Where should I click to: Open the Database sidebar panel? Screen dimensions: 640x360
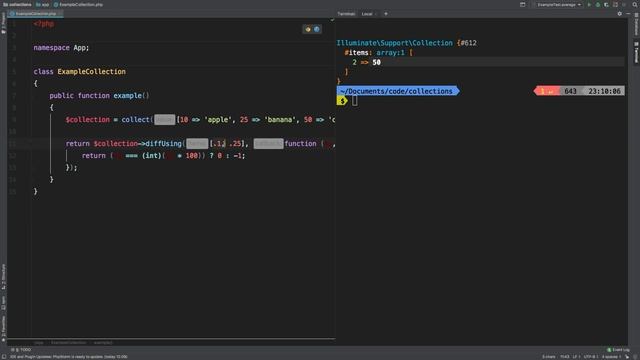pyautogui.click(x=636, y=24)
